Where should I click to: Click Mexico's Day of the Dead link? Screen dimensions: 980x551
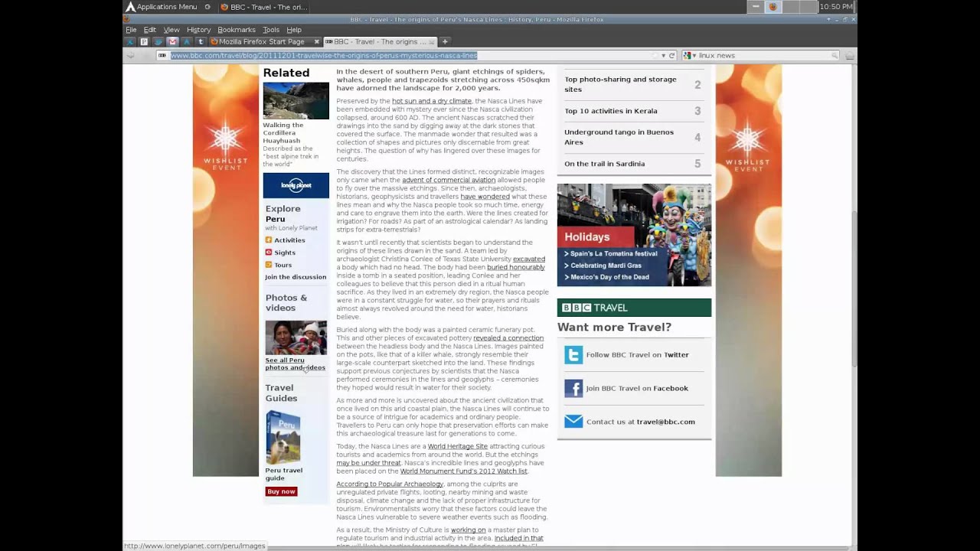click(609, 277)
